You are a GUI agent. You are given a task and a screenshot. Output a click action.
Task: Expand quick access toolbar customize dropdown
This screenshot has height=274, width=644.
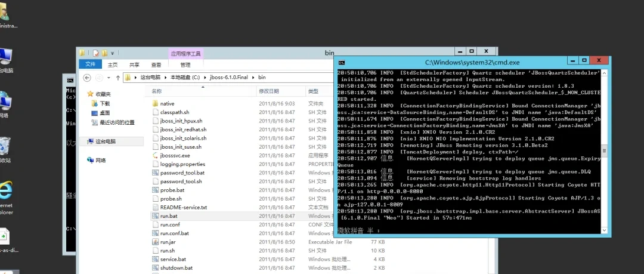(113, 53)
